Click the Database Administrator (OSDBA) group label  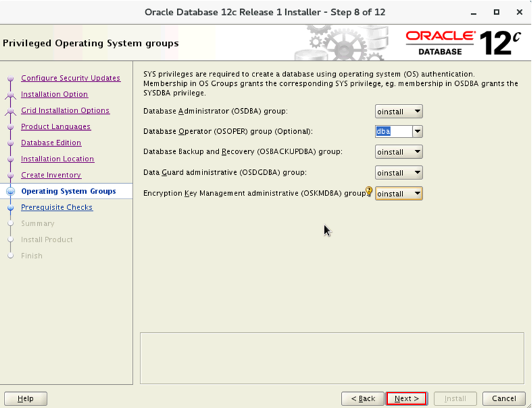pos(215,111)
